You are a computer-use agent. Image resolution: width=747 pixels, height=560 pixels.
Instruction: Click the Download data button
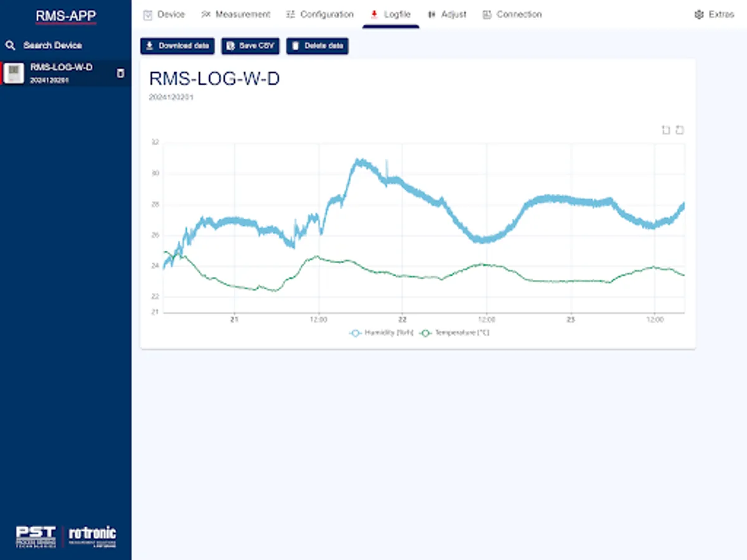click(177, 45)
